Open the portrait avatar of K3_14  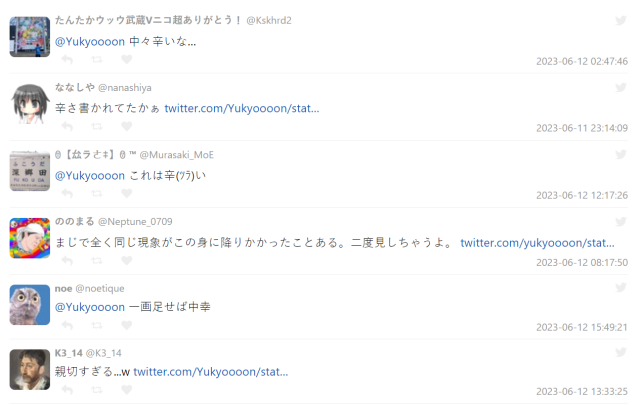(x=30, y=369)
